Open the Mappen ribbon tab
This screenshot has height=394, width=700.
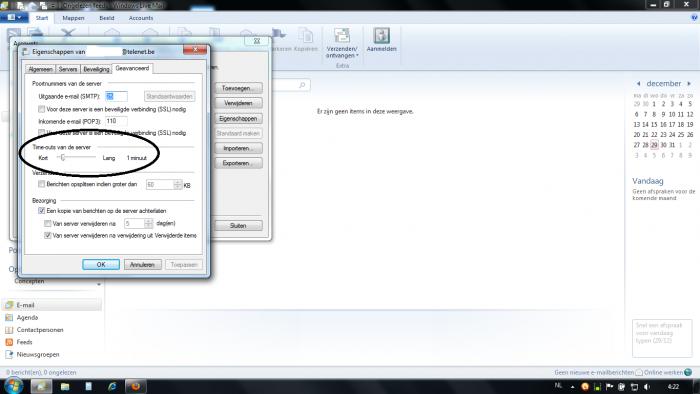coord(73,18)
